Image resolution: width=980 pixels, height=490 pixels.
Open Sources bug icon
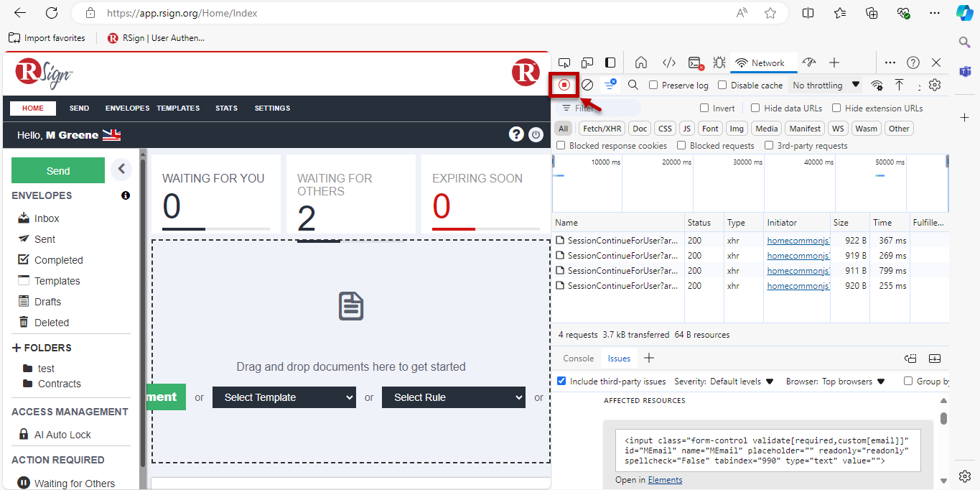coord(719,63)
